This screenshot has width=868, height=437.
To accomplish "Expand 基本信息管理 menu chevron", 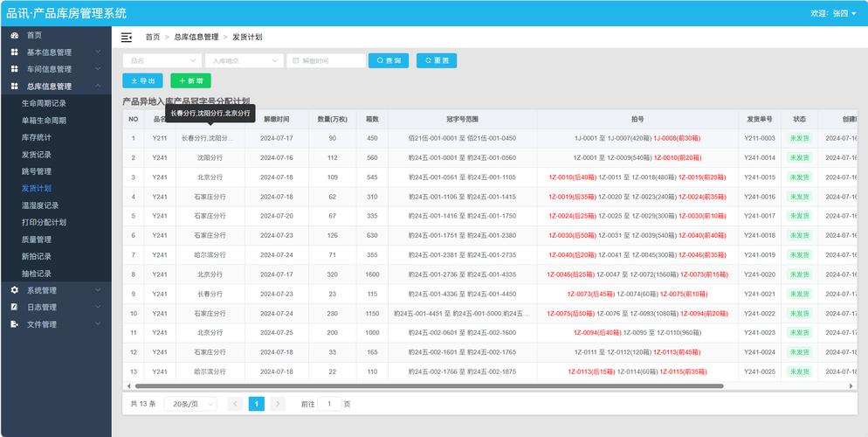I will click(x=98, y=52).
